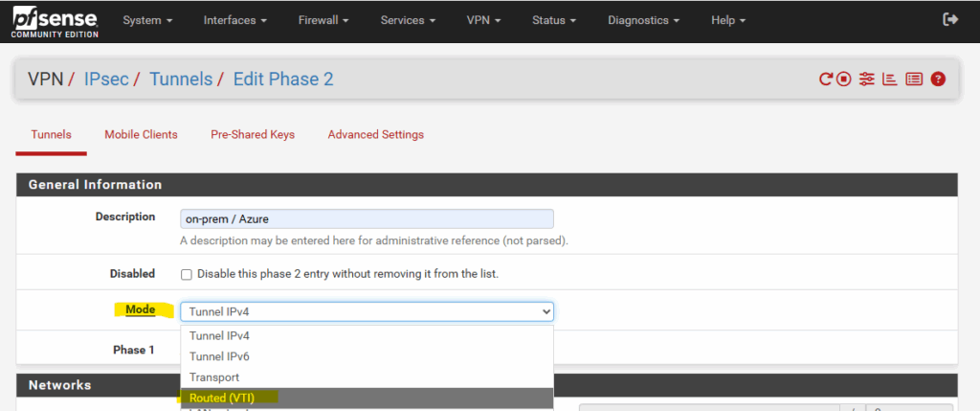
Task: Follow the IPsec breadcrumb link
Action: pyautogui.click(x=106, y=80)
